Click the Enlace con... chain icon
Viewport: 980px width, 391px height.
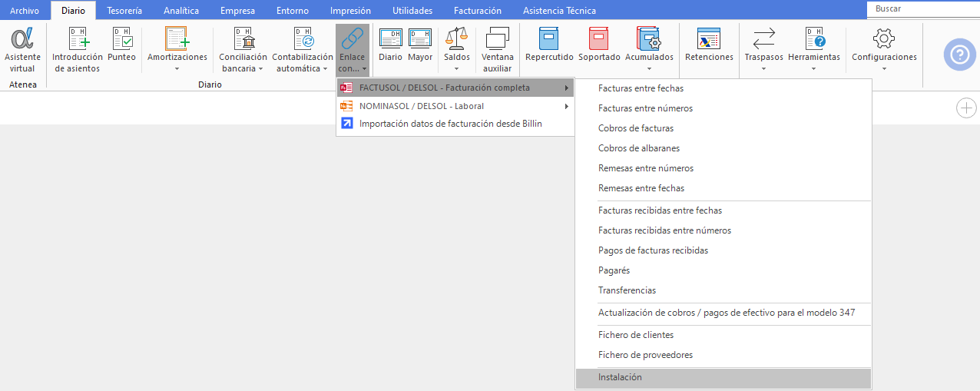pyautogui.click(x=353, y=38)
